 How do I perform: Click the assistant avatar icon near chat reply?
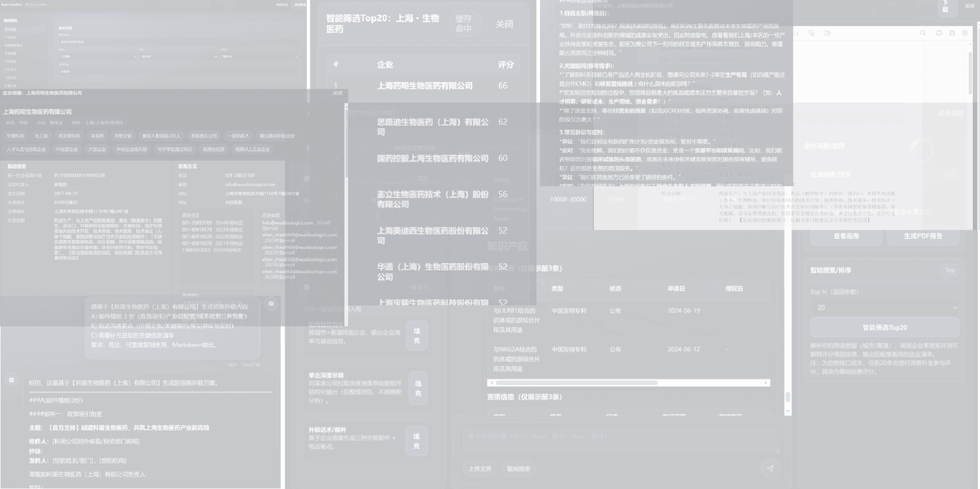point(11,379)
